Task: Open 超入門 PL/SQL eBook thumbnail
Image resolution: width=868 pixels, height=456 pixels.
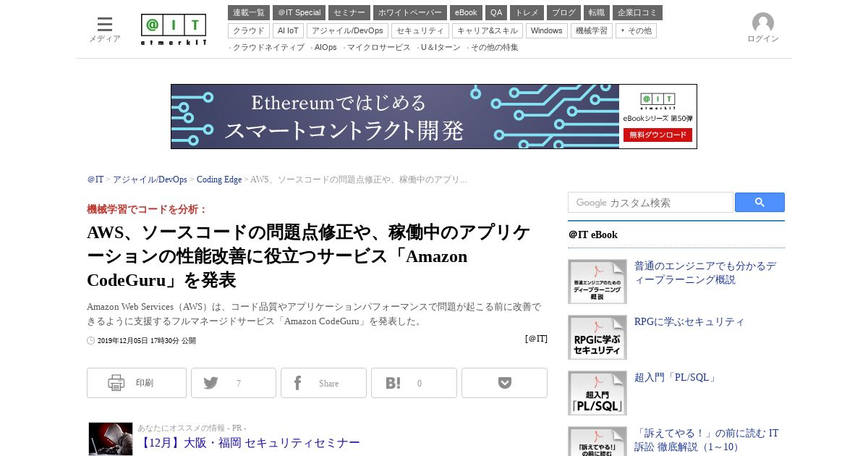Action: pyautogui.click(x=597, y=393)
